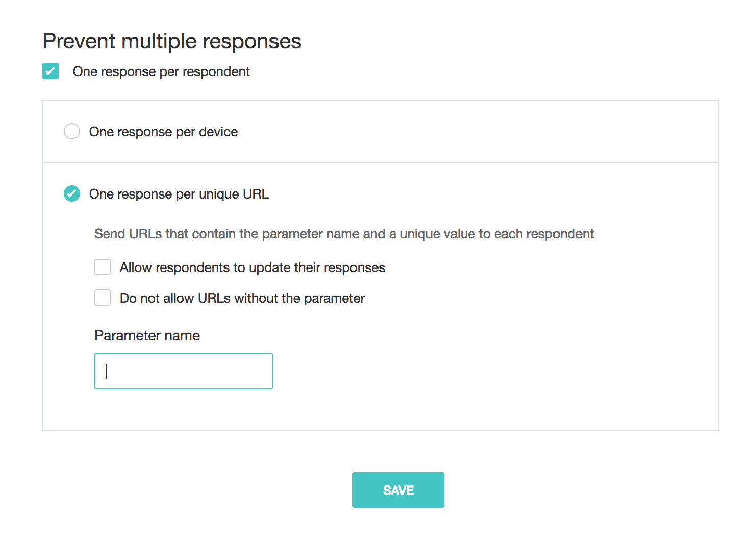This screenshot has width=756, height=536.
Task: Enable Allow respondents to update their responses checkbox
Action: click(103, 267)
